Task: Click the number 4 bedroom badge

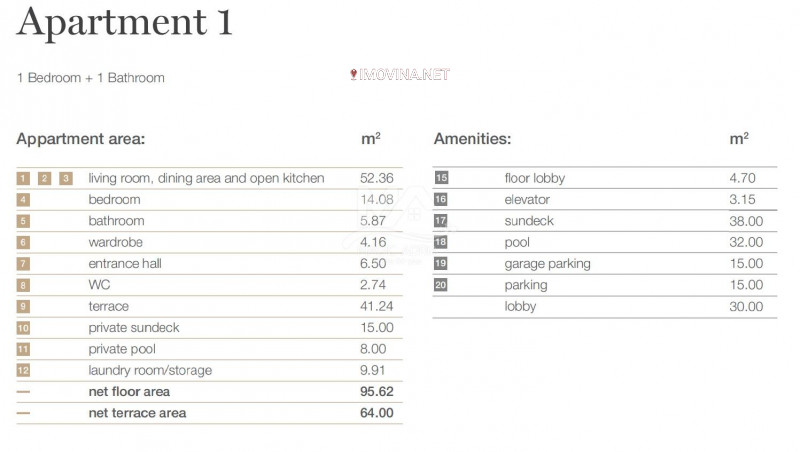Action: point(23,200)
